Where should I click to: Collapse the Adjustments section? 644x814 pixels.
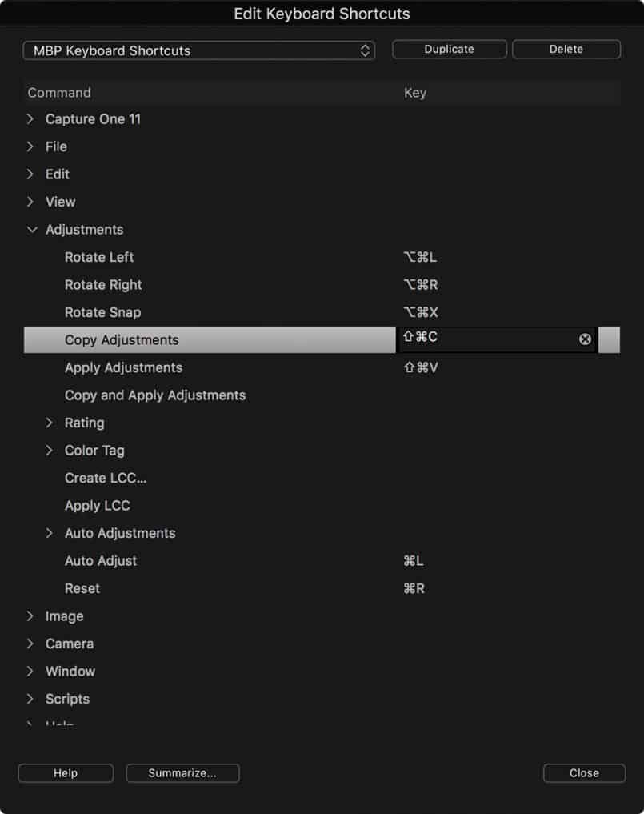pos(32,229)
